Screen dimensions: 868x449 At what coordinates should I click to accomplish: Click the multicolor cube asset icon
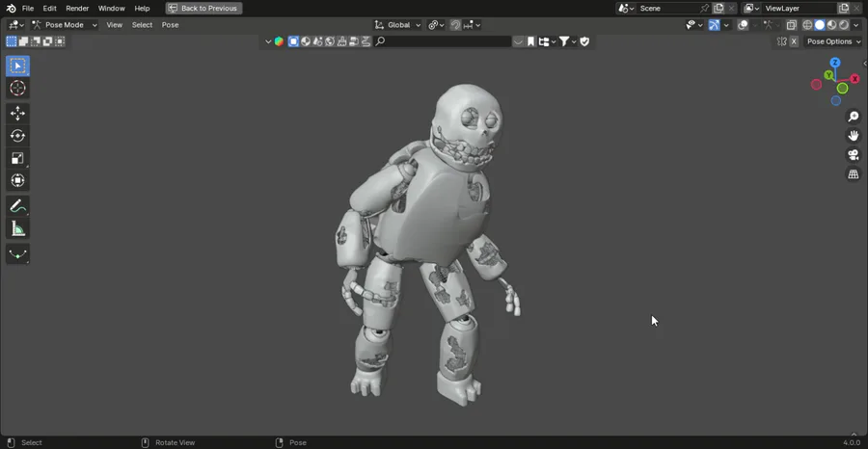pyautogui.click(x=279, y=41)
